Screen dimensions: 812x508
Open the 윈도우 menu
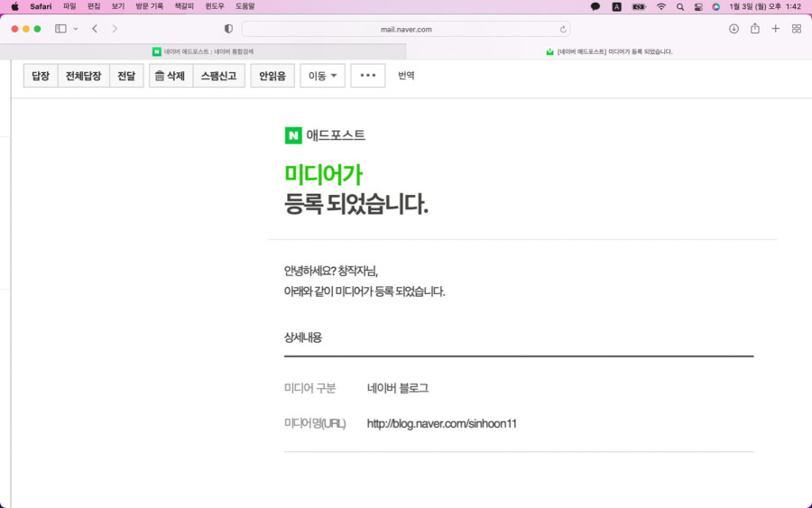point(215,6)
